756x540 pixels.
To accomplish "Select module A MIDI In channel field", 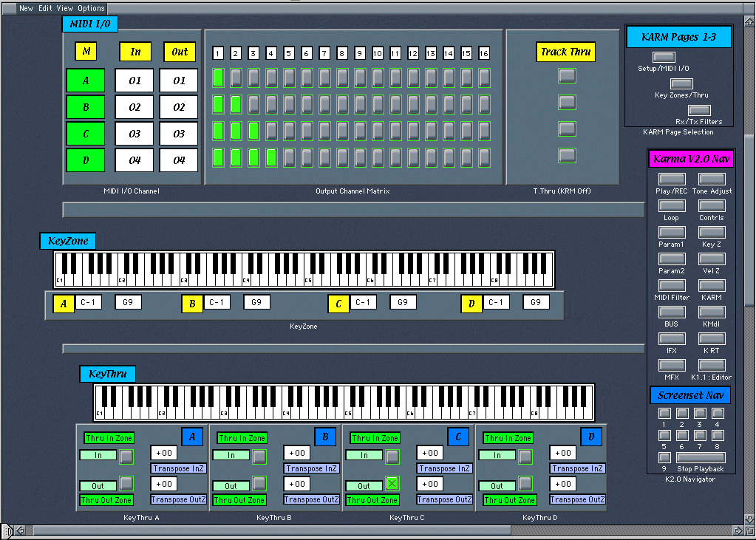I will pyautogui.click(x=134, y=81).
